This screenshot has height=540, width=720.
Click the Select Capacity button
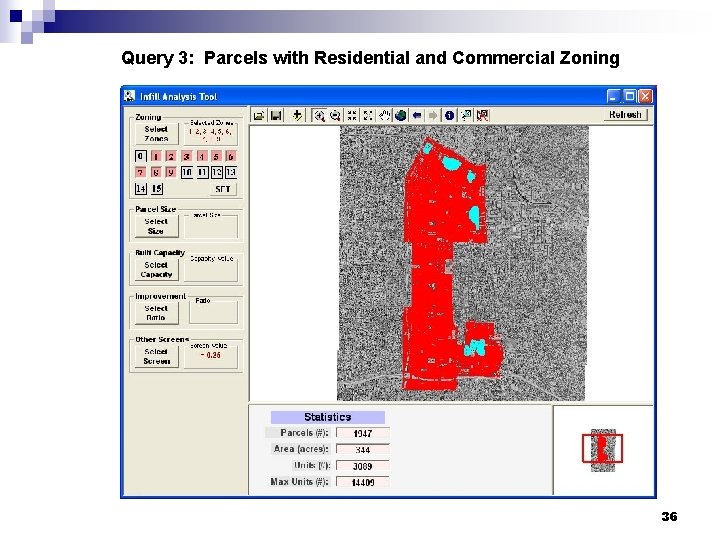tap(156, 270)
